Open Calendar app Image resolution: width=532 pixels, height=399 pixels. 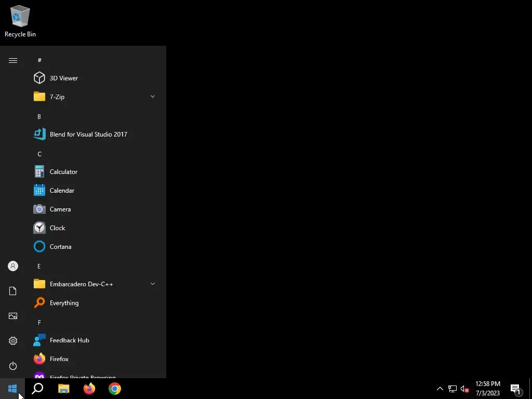tap(95, 190)
